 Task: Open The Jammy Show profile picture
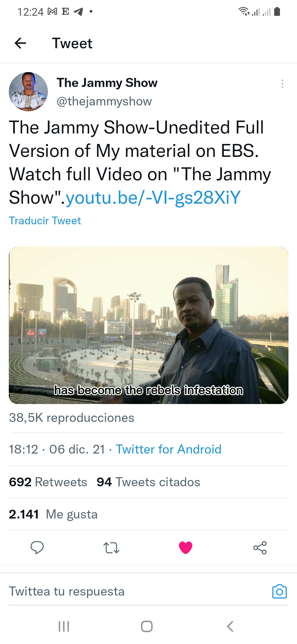[x=28, y=92]
